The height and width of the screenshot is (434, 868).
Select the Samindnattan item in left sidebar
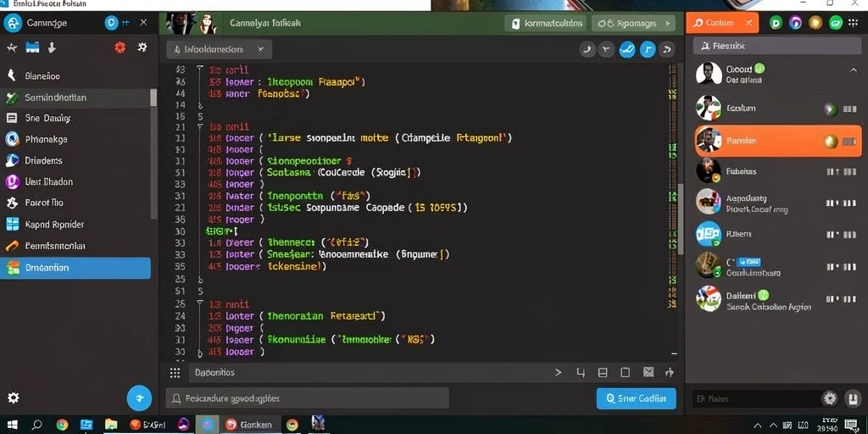(x=75, y=98)
